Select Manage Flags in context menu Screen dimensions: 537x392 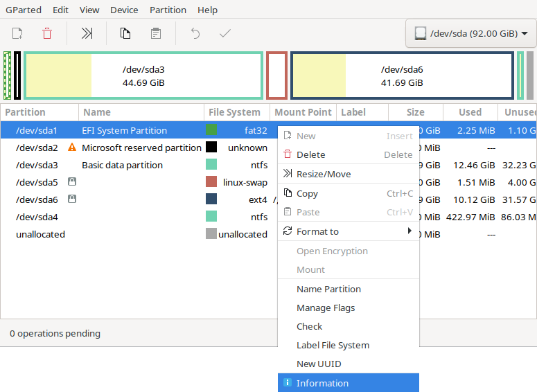pyautogui.click(x=325, y=308)
